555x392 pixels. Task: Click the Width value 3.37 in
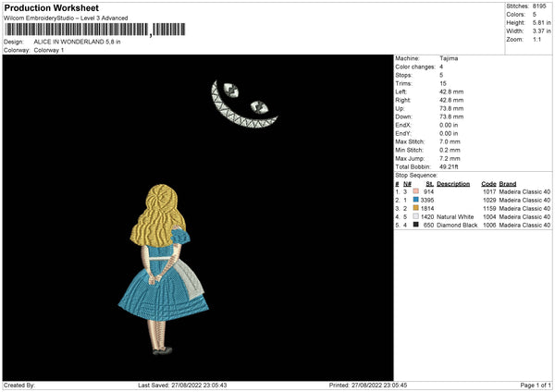[x=541, y=31]
